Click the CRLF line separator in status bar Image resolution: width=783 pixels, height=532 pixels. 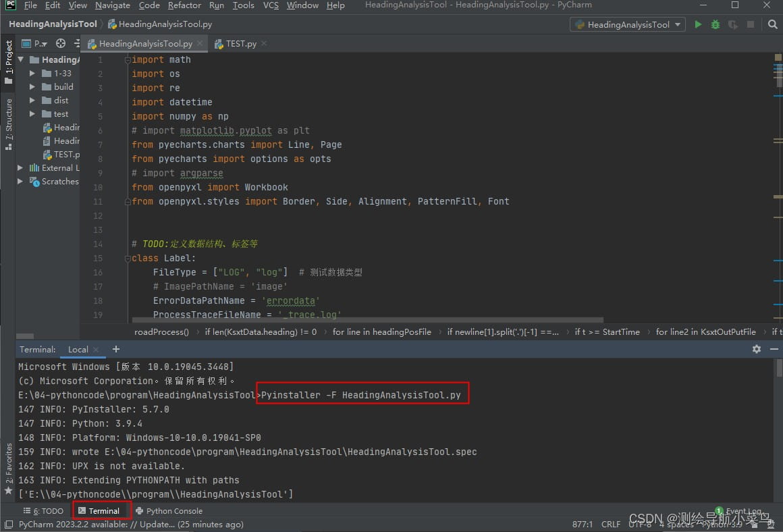point(610,524)
